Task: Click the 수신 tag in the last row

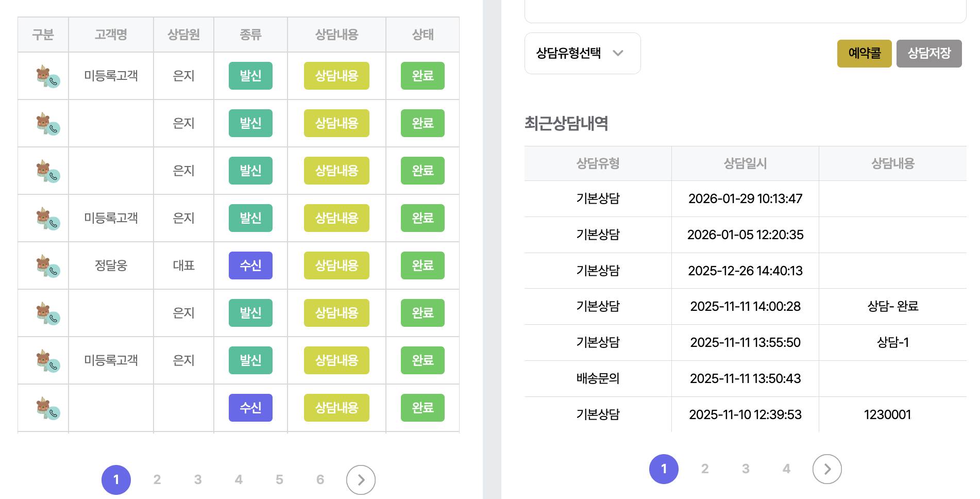Action: tap(250, 408)
